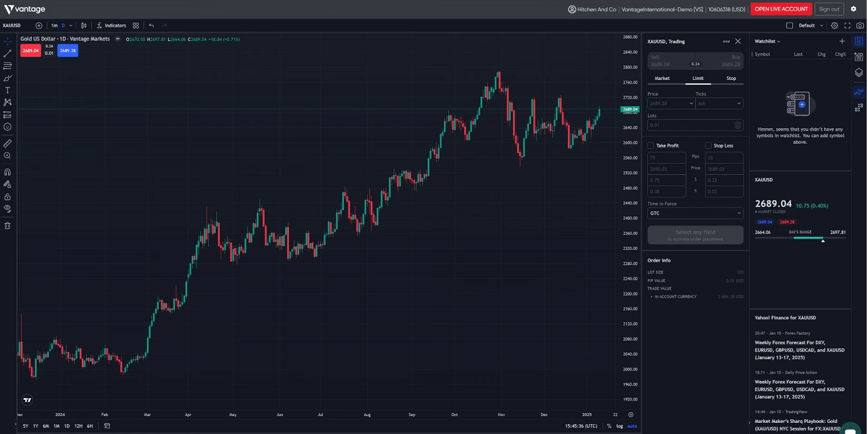Select the Text annotation tool

[x=7, y=89]
